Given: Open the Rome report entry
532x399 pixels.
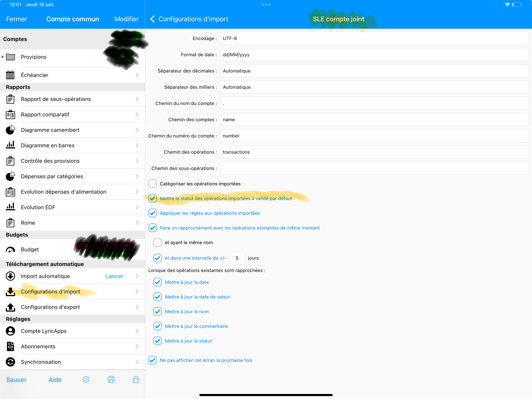Looking at the screenshot, I should click(x=72, y=223).
